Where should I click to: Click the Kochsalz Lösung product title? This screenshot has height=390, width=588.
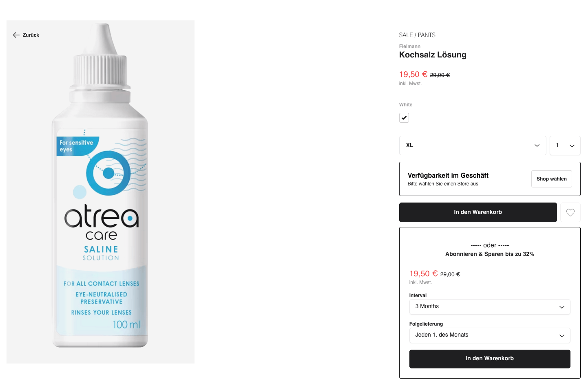coord(433,55)
